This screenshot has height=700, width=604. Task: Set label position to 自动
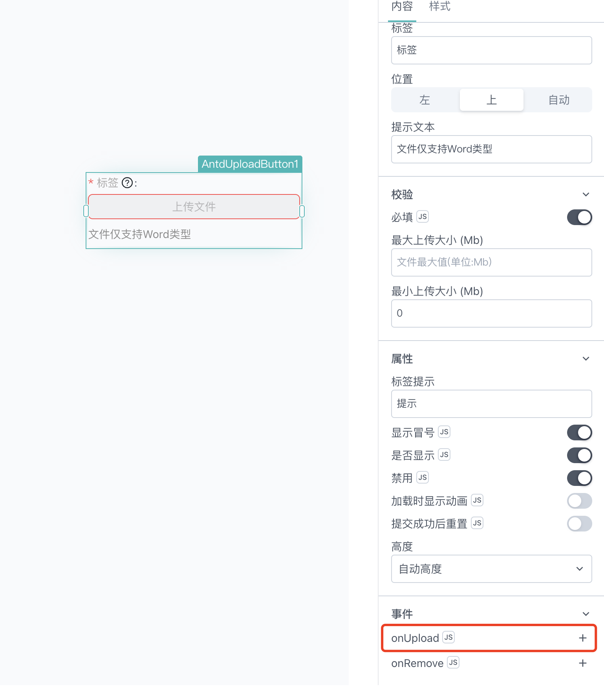559,100
